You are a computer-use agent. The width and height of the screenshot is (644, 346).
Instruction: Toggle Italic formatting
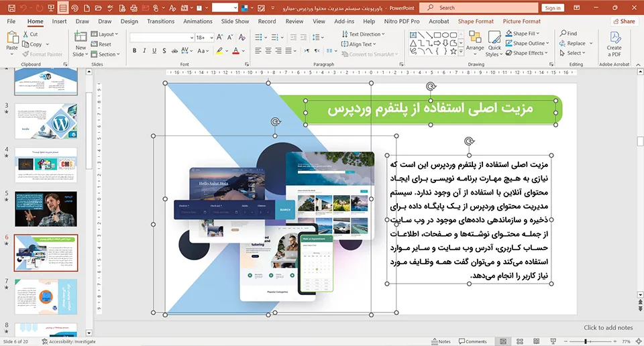pyautogui.click(x=144, y=51)
